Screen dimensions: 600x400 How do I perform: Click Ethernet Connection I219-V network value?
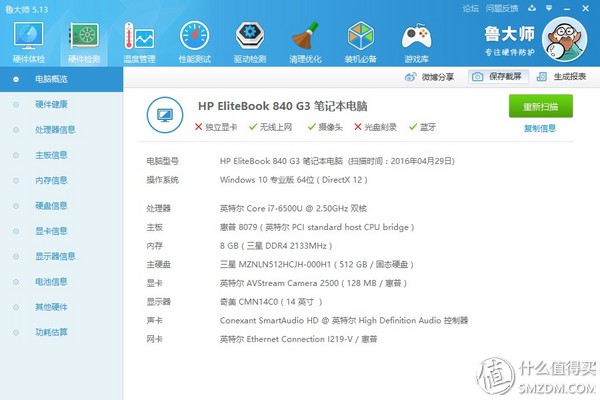pos(298,340)
